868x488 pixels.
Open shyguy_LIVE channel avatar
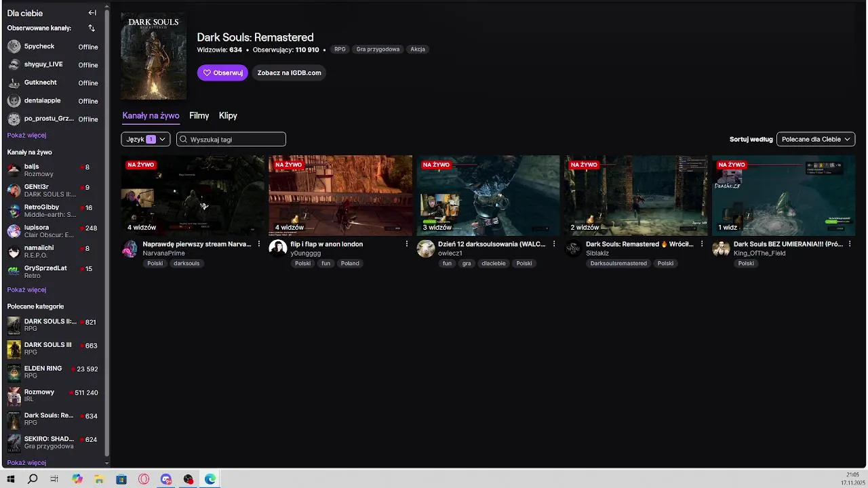tap(14, 65)
